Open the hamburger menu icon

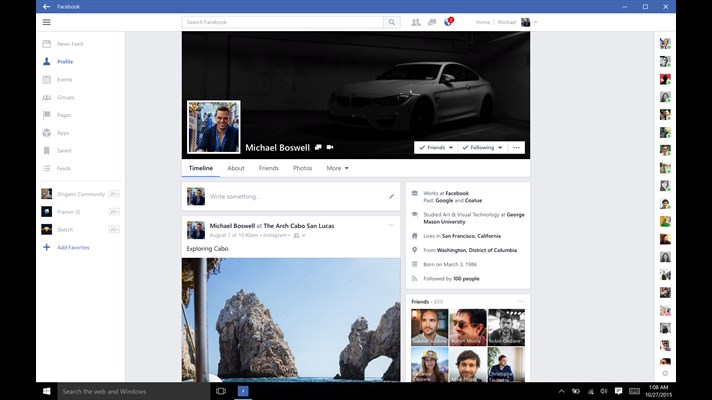46,22
